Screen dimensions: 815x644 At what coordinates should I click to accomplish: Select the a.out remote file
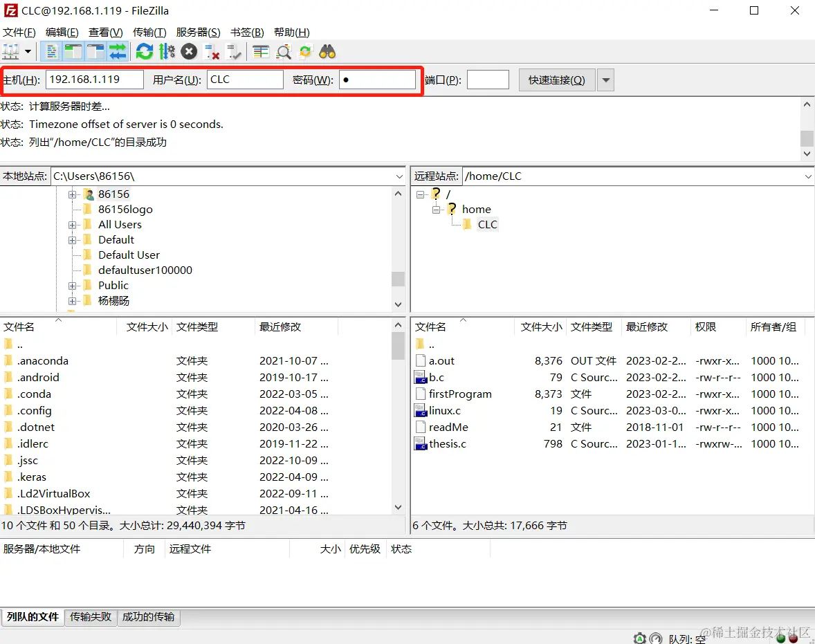click(441, 360)
